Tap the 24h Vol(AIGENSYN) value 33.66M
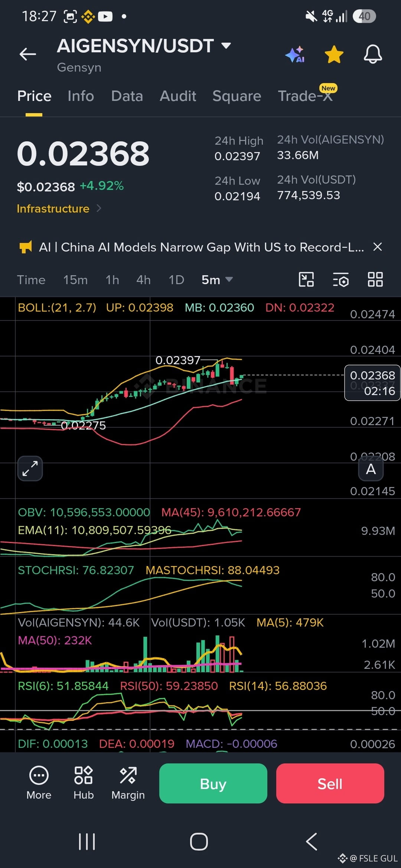Viewport: 401px width, 868px height. pyautogui.click(x=298, y=155)
